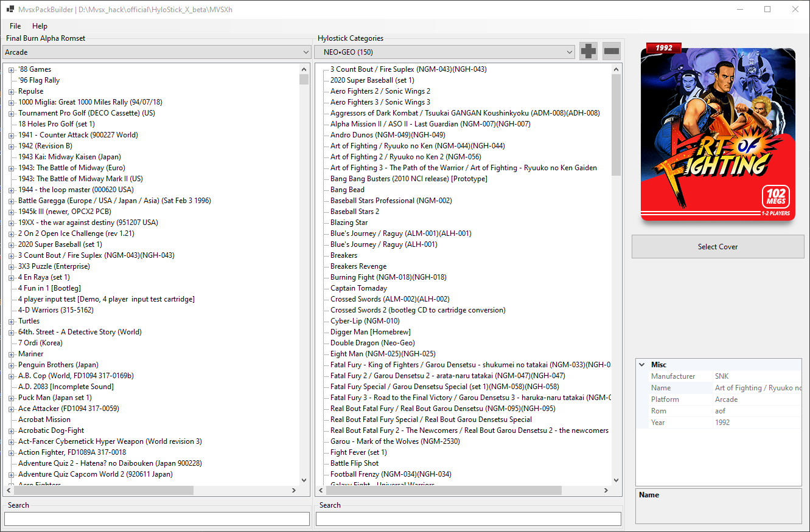810x532 pixels.
Task: Click the plus add category icon
Action: click(x=588, y=52)
